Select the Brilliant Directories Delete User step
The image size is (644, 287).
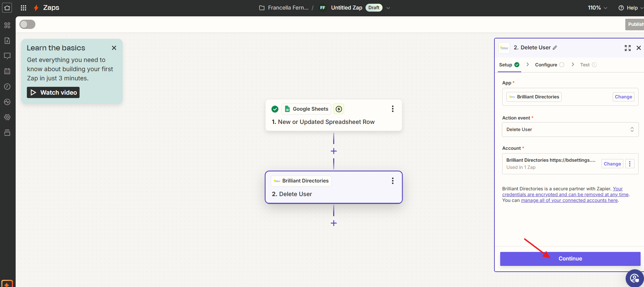point(334,187)
